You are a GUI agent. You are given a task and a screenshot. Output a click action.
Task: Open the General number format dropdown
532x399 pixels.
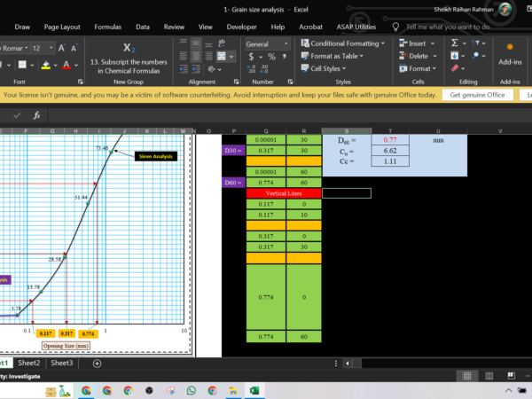286,44
